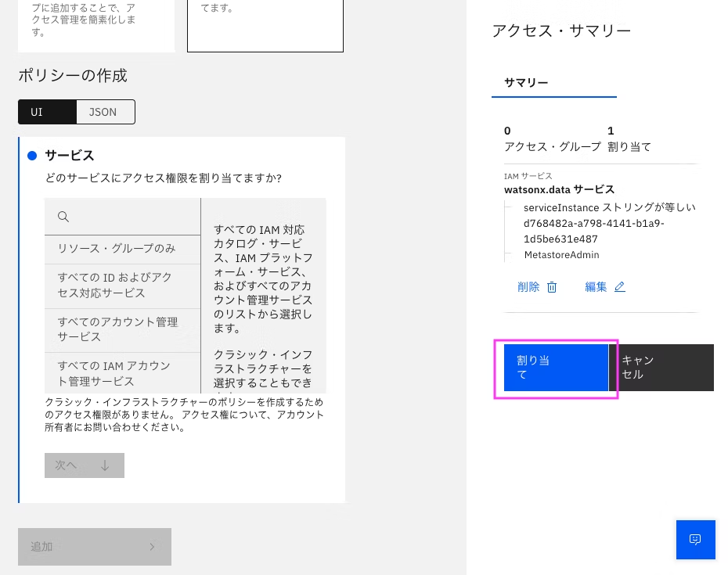
Task: Click the MetastoreAdmin role text
Action: click(561, 255)
